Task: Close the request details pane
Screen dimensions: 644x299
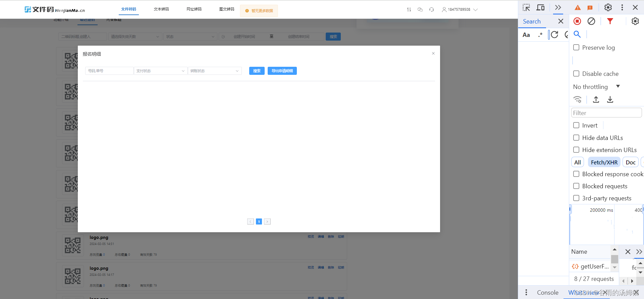Action: pyautogui.click(x=628, y=252)
